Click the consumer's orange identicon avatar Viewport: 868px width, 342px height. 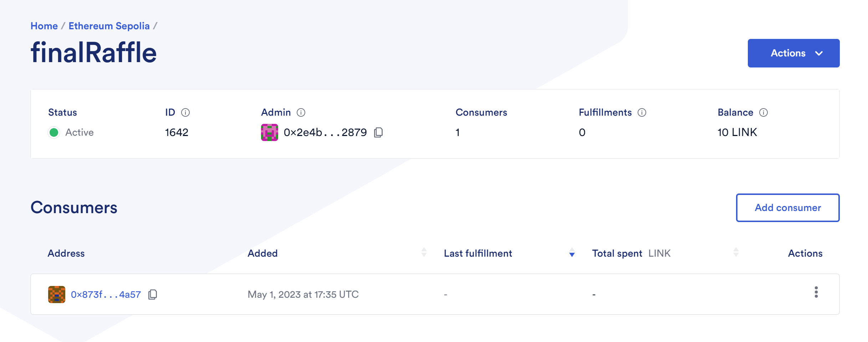point(57,295)
